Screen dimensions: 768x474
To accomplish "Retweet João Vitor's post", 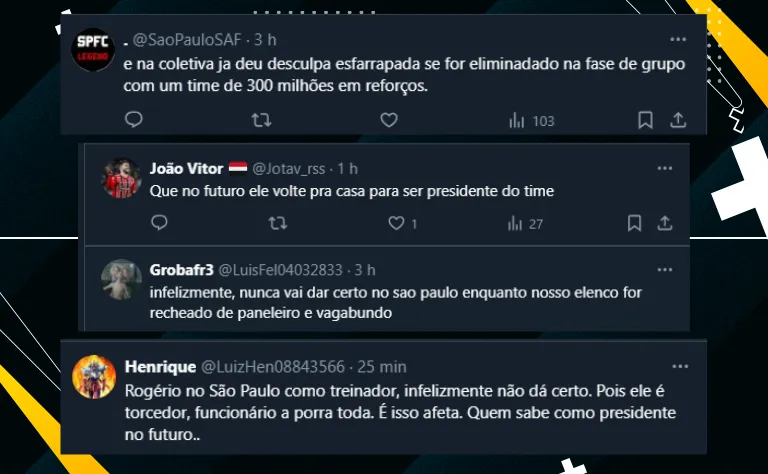I will (278, 223).
